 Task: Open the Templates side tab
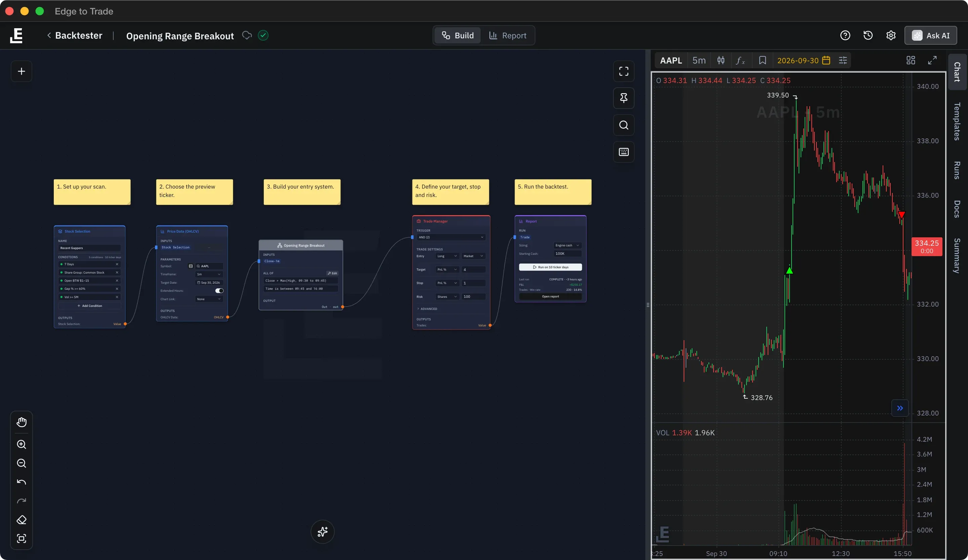click(x=957, y=121)
